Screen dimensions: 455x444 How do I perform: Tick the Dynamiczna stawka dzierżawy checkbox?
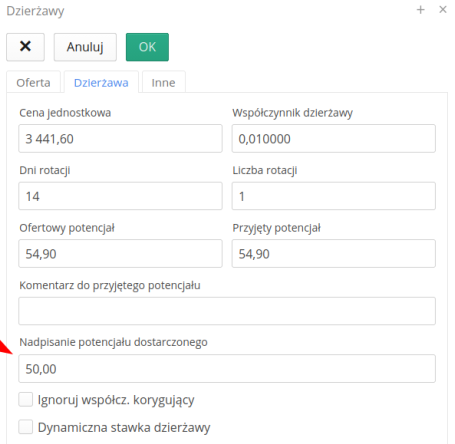pos(26,427)
